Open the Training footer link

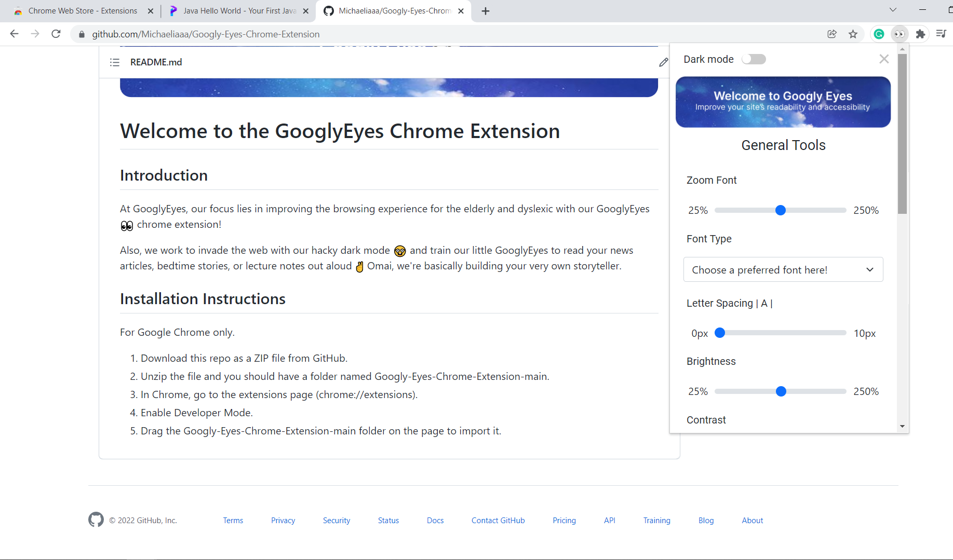coord(657,521)
